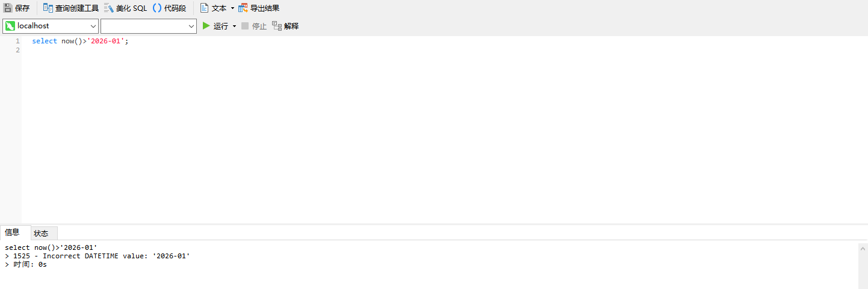Expand the arrow next to Run (运行)

pos(235,26)
